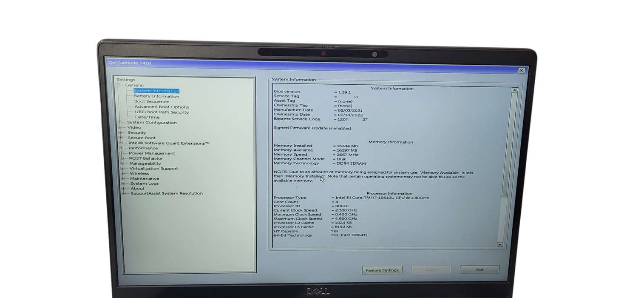
Task: Select the System Logs label
Action: pyautogui.click(x=145, y=183)
